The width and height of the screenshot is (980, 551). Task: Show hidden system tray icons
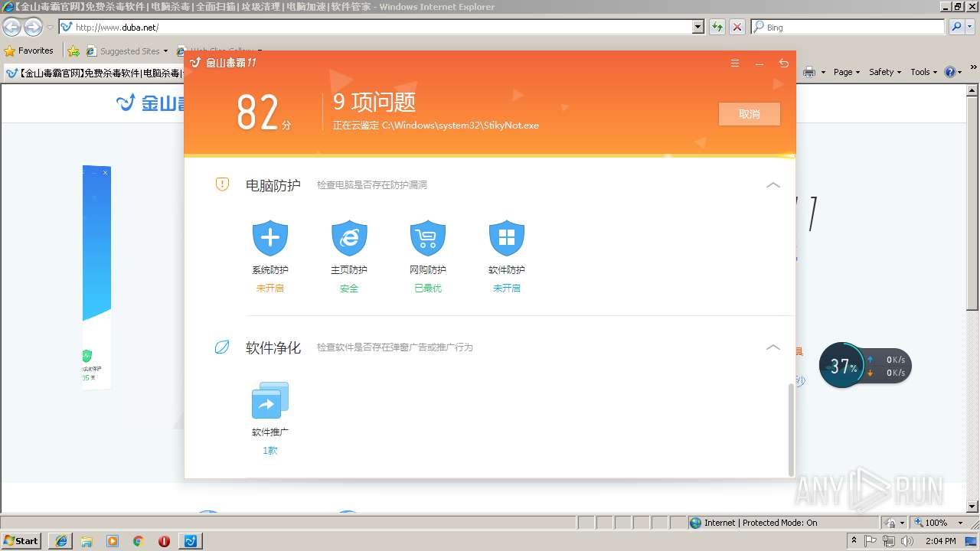click(x=854, y=541)
